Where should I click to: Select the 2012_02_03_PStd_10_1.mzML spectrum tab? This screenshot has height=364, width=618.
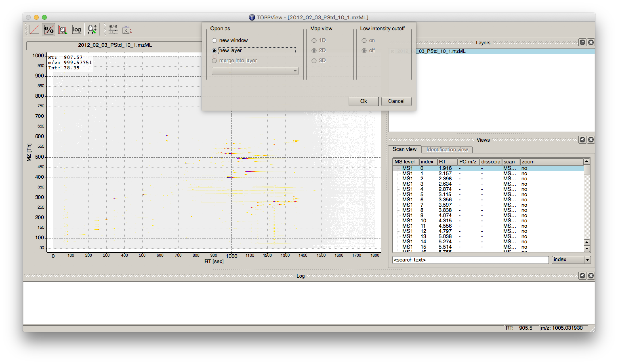[x=115, y=45]
